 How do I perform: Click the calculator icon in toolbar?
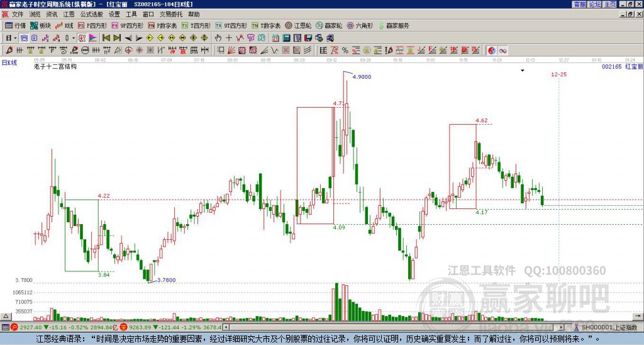[286, 38]
